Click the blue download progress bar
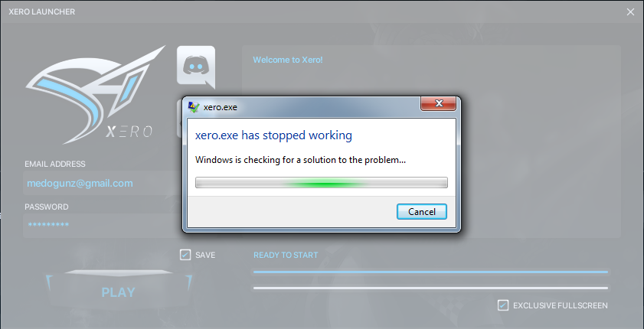 [x=430, y=272]
